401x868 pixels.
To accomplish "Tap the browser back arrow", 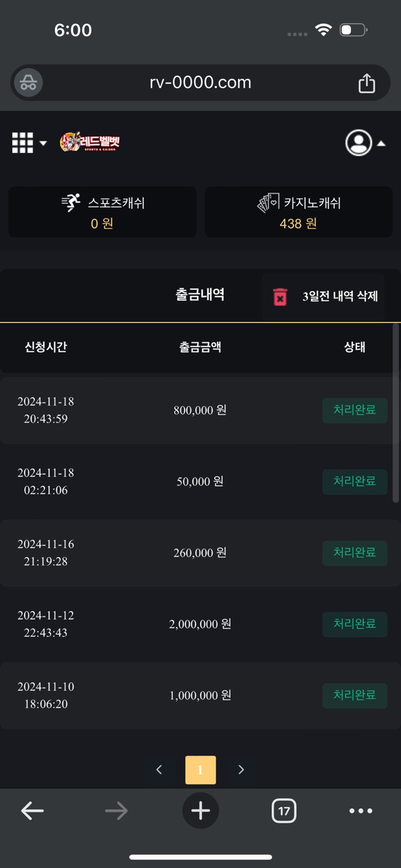I will [x=33, y=811].
